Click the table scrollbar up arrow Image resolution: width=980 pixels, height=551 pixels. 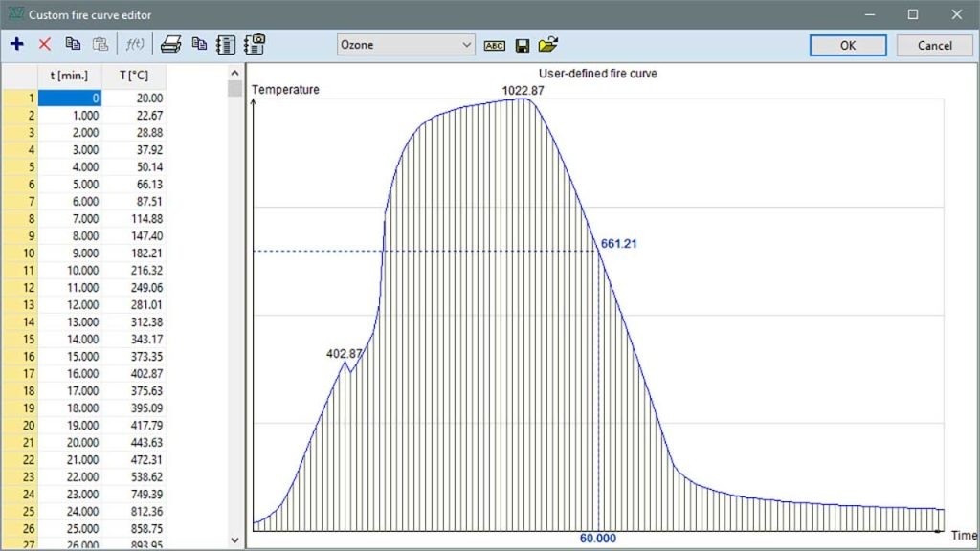pos(235,73)
